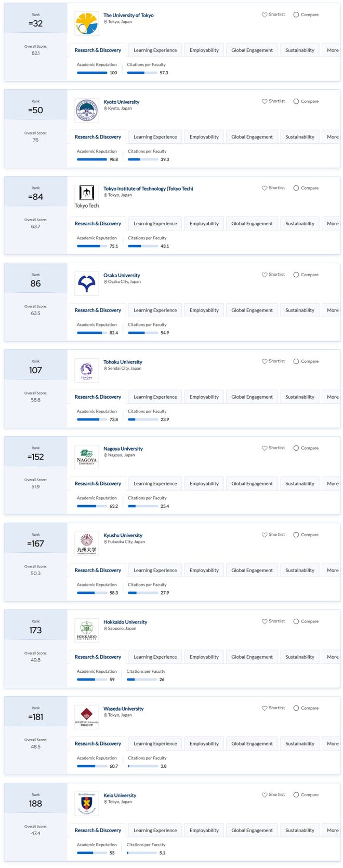Viewport: 343px width, 868px height.
Task: Click the Kyushu University logo
Action: 86,544
